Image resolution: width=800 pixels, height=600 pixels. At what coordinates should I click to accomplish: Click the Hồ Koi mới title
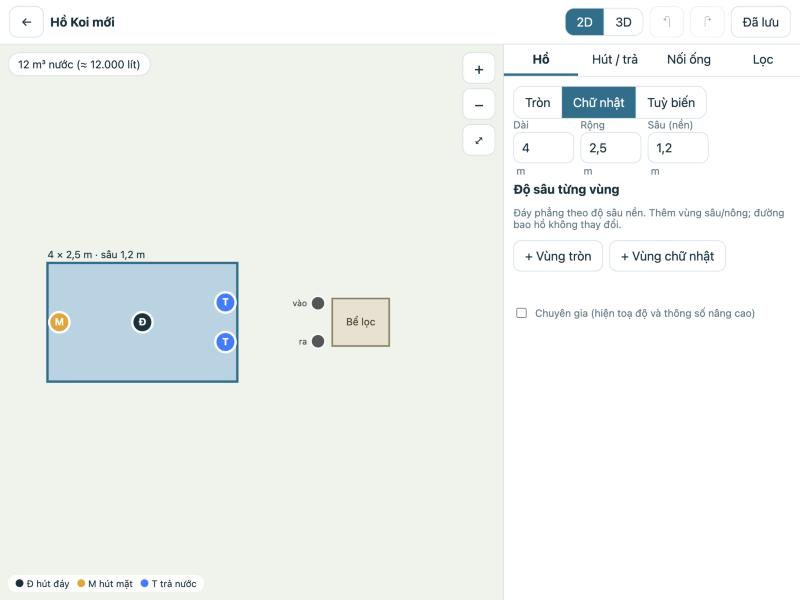[83, 22]
